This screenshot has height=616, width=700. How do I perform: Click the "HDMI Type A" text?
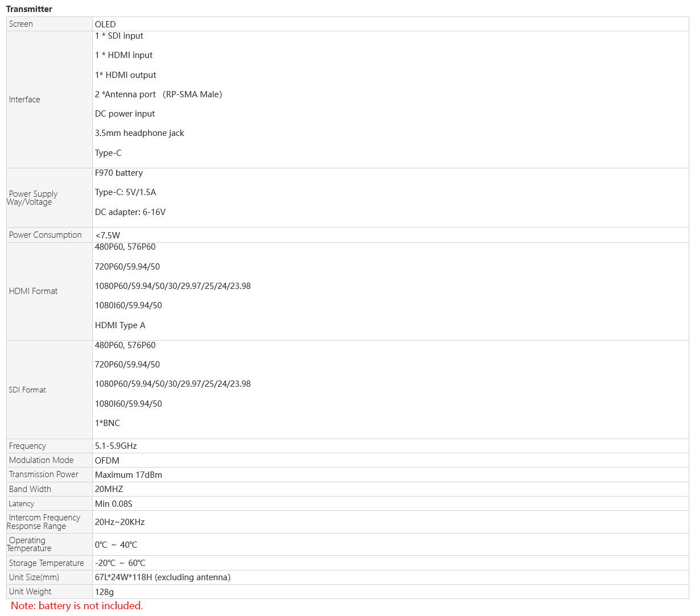[x=120, y=325]
